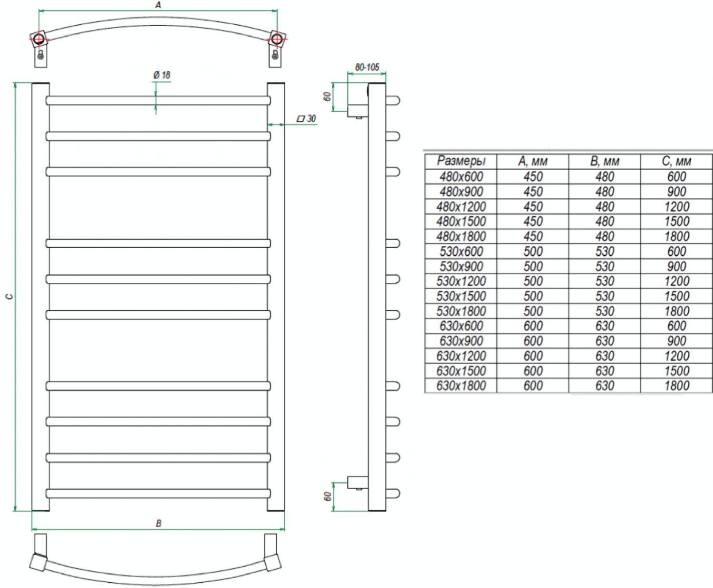Select the dimension letter A above the top arc
This screenshot has height=588, width=713.
click(158, 5)
